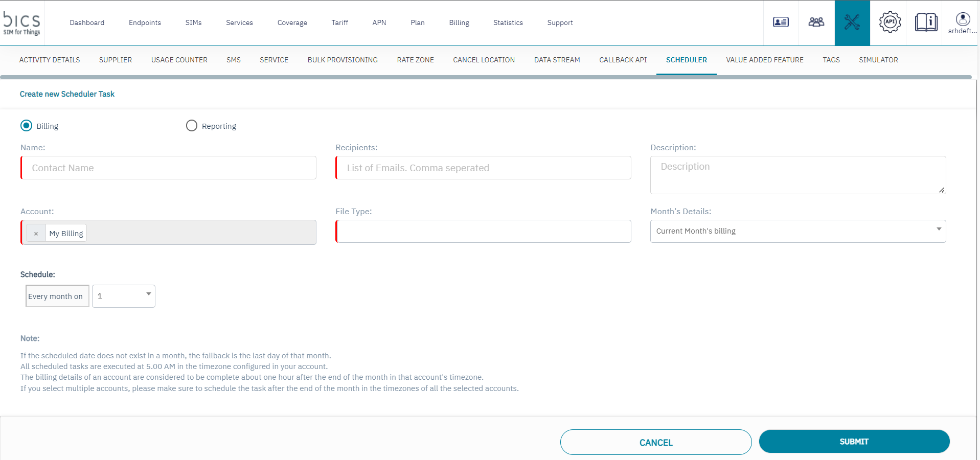Open the File Type selector
980x460 pixels.
[483, 232]
